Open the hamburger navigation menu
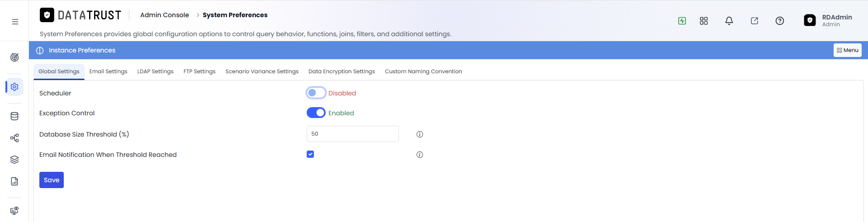 click(15, 22)
